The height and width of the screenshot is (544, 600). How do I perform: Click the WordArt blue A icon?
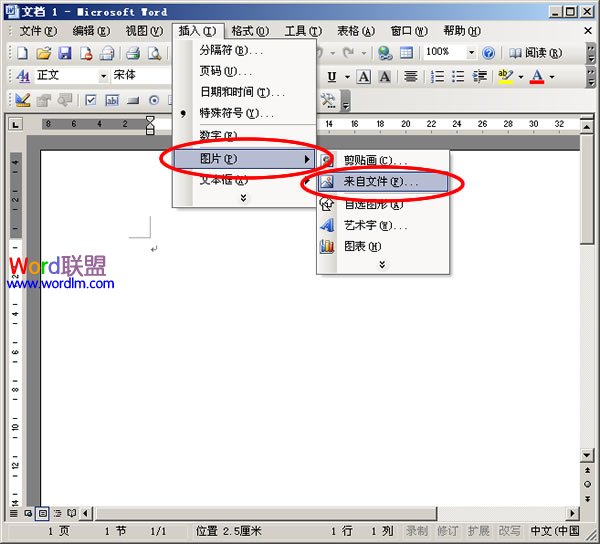pyautogui.click(x=327, y=225)
